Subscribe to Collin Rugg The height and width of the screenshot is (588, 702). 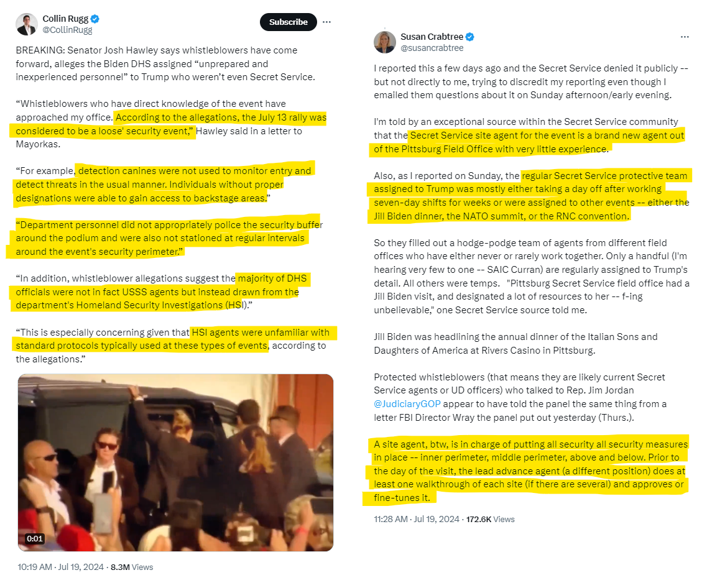tap(289, 22)
